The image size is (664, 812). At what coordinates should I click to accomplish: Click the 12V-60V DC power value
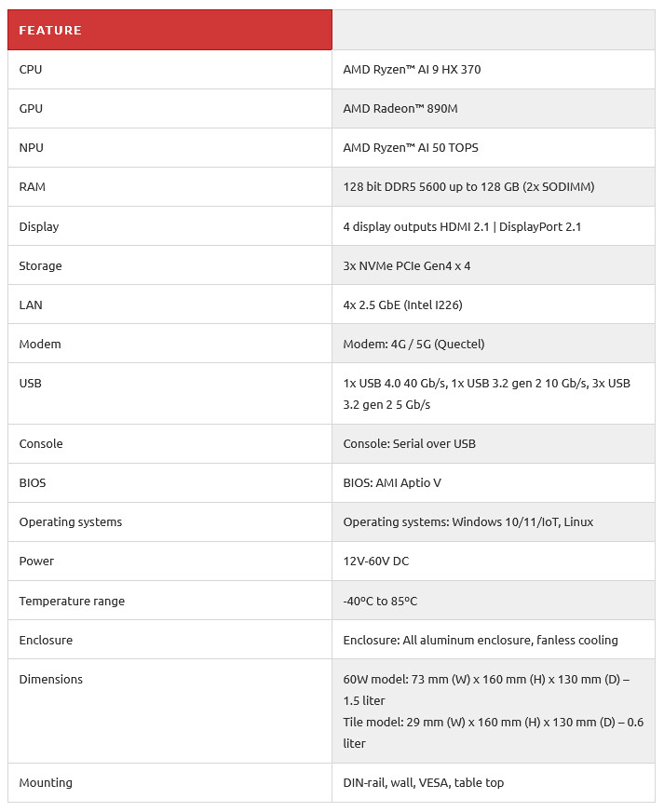(x=376, y=562)
